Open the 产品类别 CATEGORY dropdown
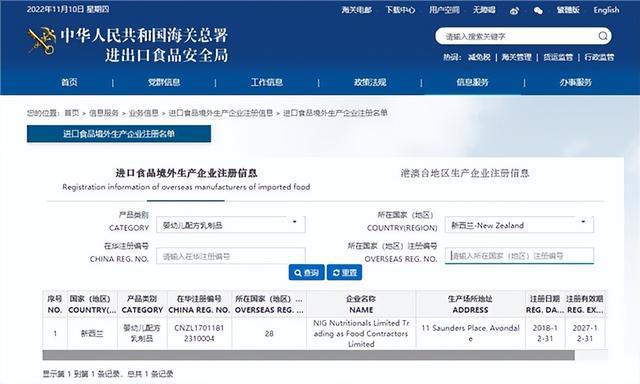Image resolution: width=640 pixels, height=384 pixels. (231, 225)
